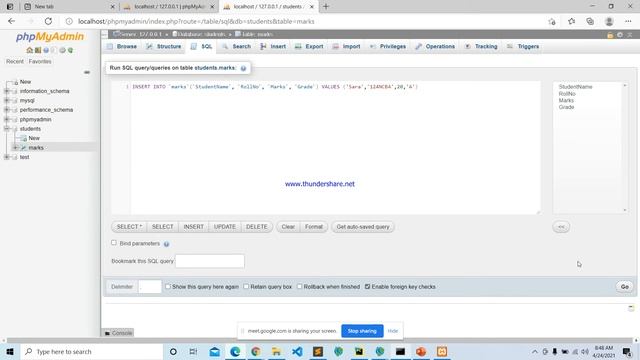Open Google Chrome from taskbar
This screenshot has height=360, width=640.
[x=256, y=351]
